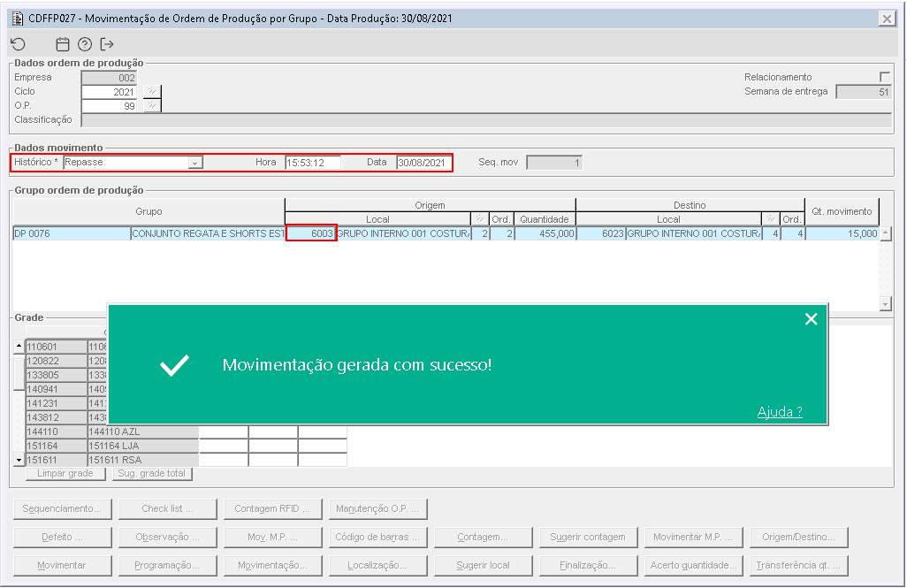Click the Movimentar M.P. ... button
Image resolution: width=907 pixels, height=588 pixels.
[694, 537]
